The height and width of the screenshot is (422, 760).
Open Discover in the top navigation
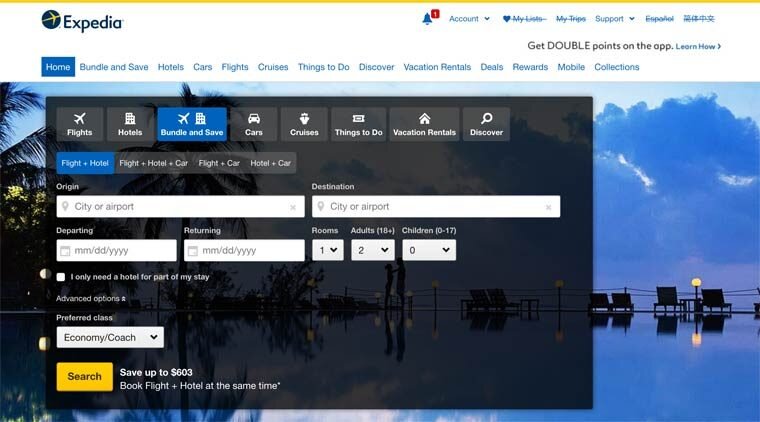[x=377, y=67]
